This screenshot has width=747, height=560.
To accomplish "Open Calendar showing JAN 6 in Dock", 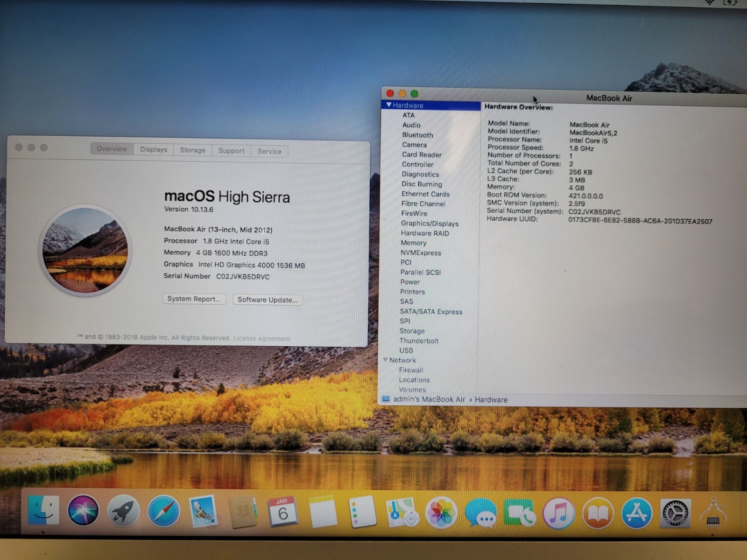I will (282, 512).
